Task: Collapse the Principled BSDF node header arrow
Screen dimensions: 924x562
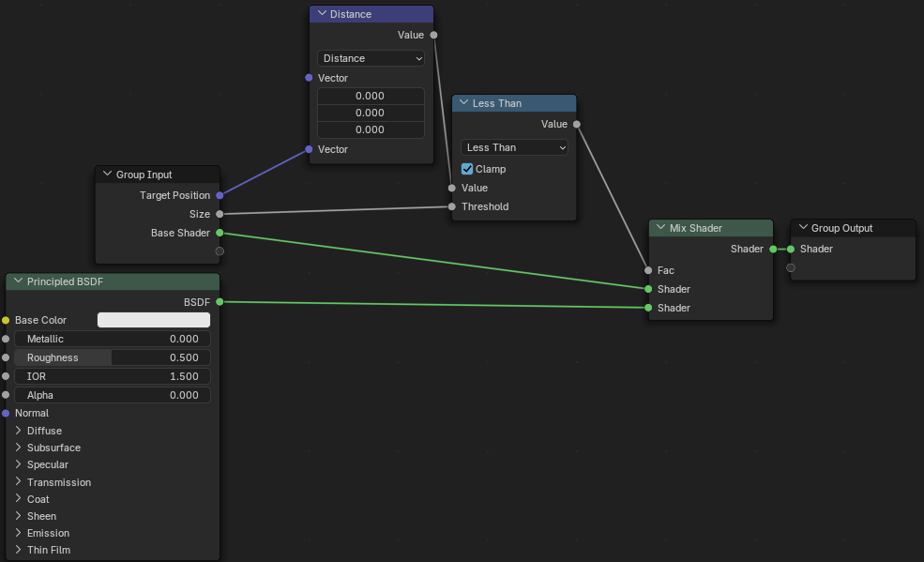Action: coord(19,281)
